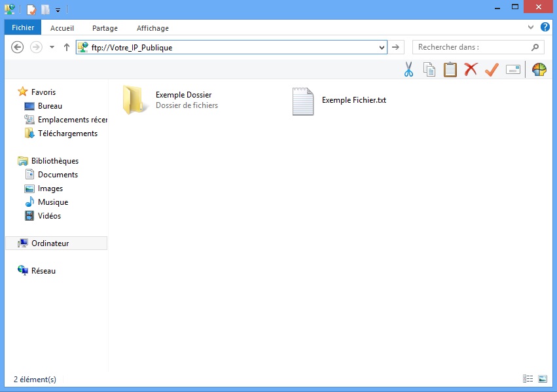Expand the address bar history dropdown
Viewport: 557px width, 392px height.
[x=382, y=47]
